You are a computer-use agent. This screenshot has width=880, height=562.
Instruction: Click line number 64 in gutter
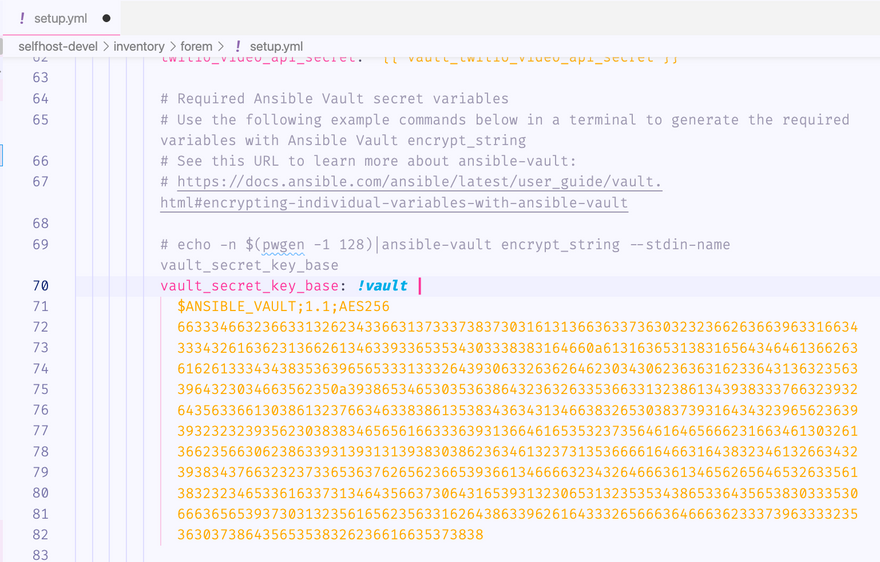pos(40,99)
